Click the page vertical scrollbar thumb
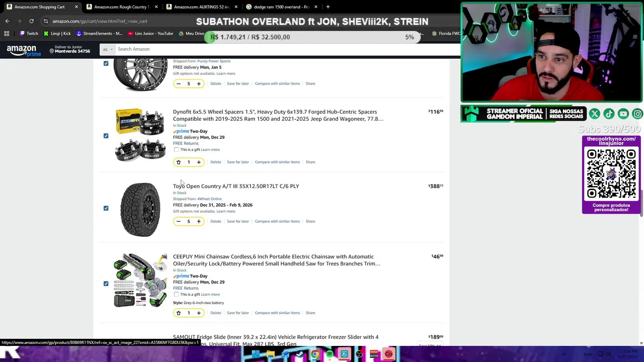This screenshot has width=644, height=362. pos(641,204)
